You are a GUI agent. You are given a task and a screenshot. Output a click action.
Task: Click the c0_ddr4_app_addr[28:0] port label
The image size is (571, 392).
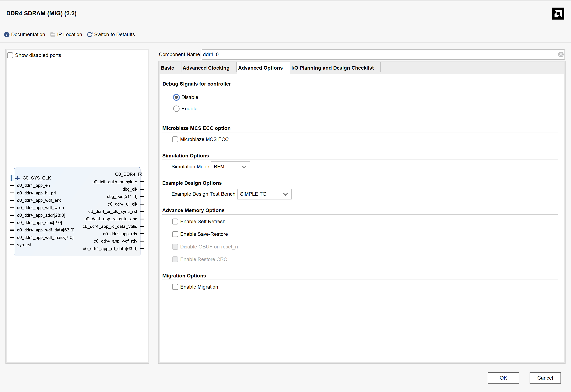(41, 215)
